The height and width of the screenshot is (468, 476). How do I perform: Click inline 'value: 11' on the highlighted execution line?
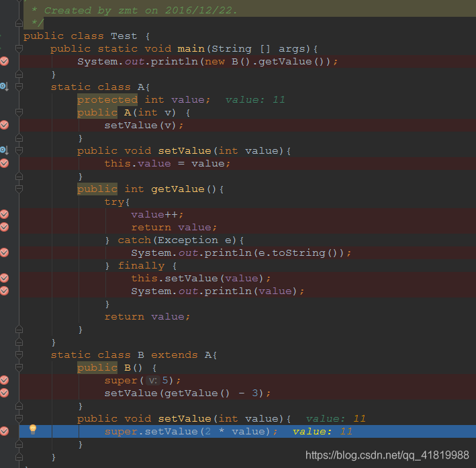pyautogui.click(x=322, y=431)
